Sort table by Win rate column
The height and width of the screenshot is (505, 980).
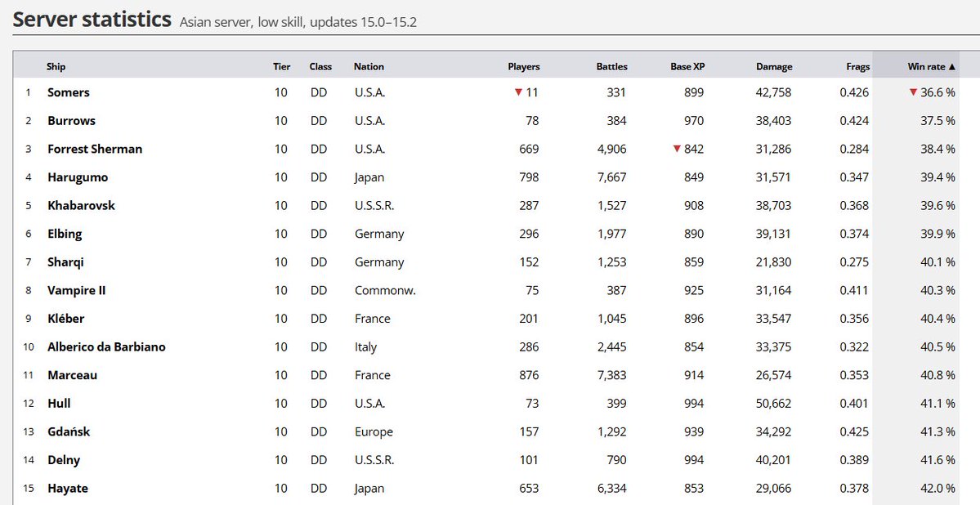pos(931,66)
